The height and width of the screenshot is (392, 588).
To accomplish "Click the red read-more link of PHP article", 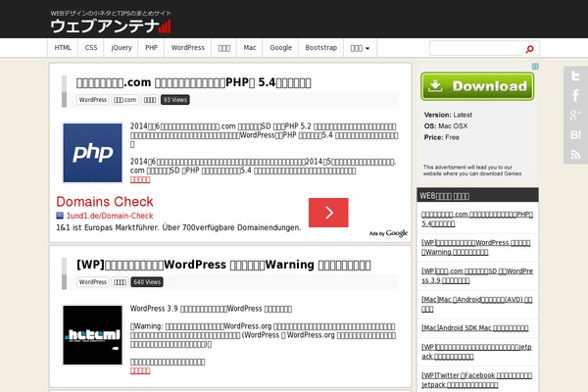I will (140, 179).
